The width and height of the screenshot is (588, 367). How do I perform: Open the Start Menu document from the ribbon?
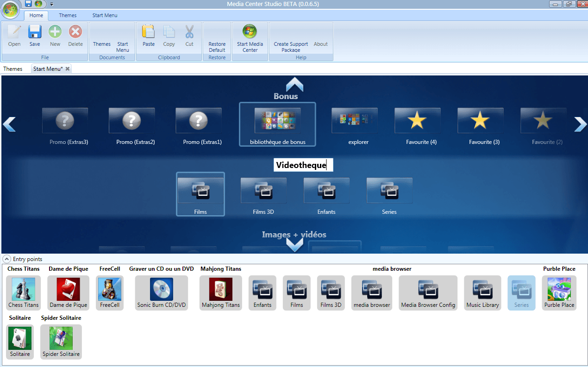click(123, 47)
